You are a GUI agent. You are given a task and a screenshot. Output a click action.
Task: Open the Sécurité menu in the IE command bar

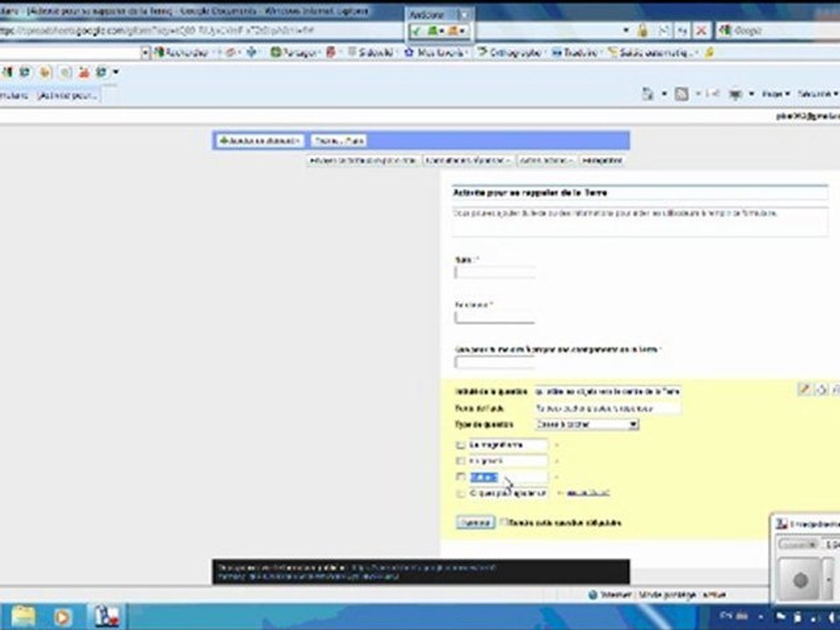point(817,94)
